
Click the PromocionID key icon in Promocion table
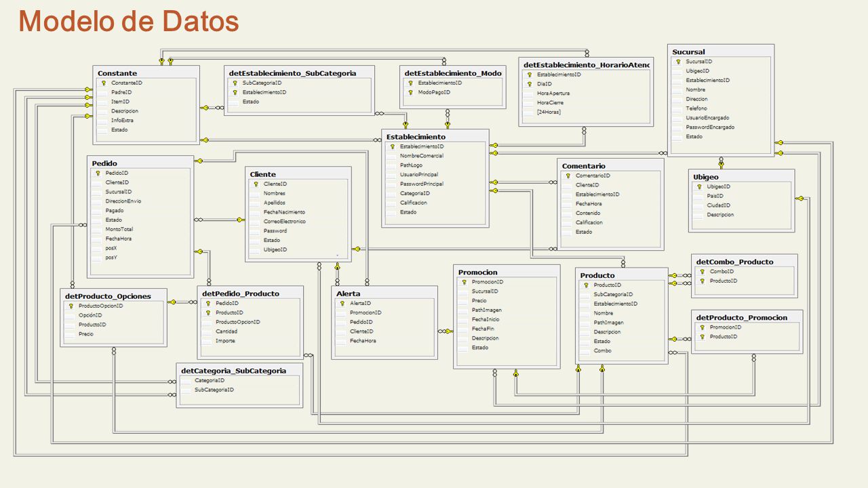464,282
